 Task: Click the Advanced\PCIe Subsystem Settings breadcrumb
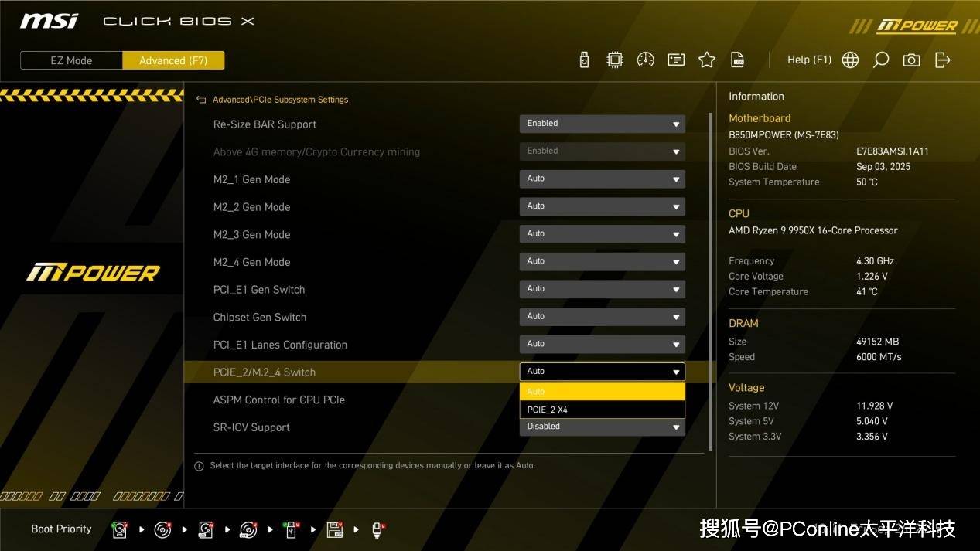click(x=280, y=100)
